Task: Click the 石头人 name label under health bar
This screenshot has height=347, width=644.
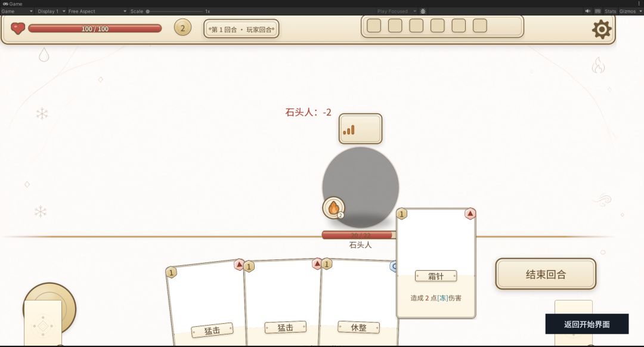Action: coord(360,244)
